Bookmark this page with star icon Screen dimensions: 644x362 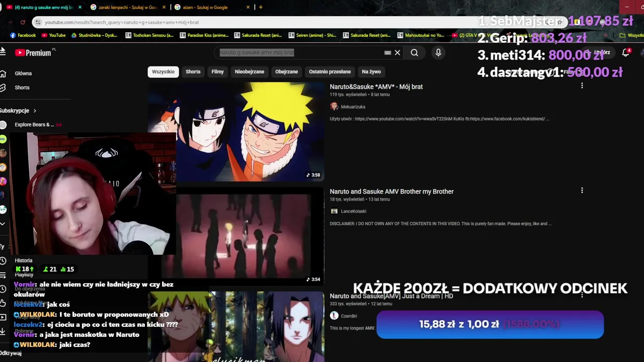coord(559,22)
